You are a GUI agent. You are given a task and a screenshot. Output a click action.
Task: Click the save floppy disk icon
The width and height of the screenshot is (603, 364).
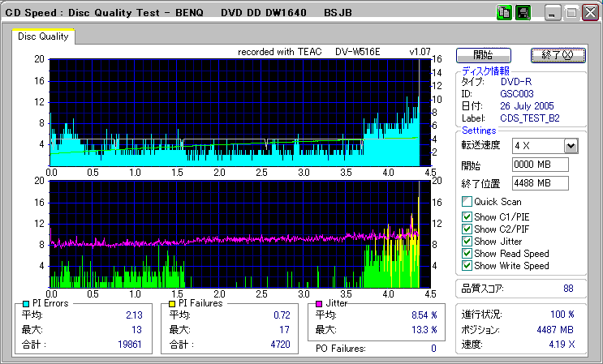point(523,13)
